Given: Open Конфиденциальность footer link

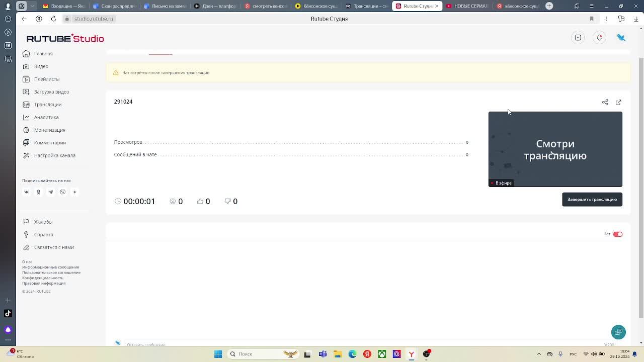Looking at the screenshot, I should coord(43,278).
